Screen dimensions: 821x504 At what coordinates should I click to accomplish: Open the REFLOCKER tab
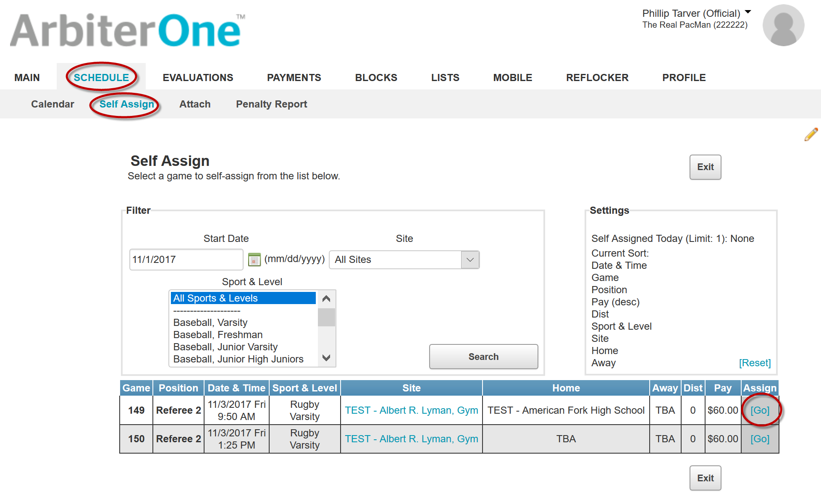point(597,78)
